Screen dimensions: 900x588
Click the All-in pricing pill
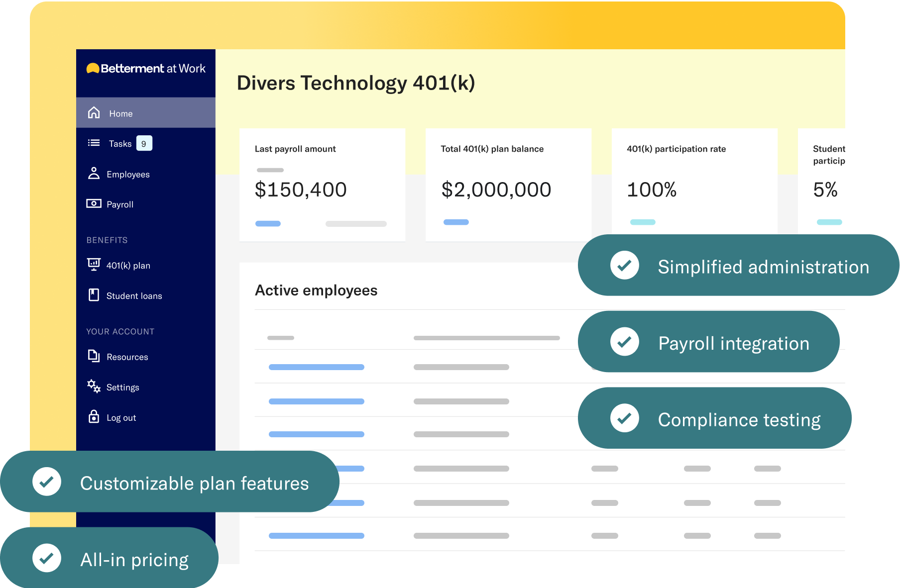tap(109, 558)
